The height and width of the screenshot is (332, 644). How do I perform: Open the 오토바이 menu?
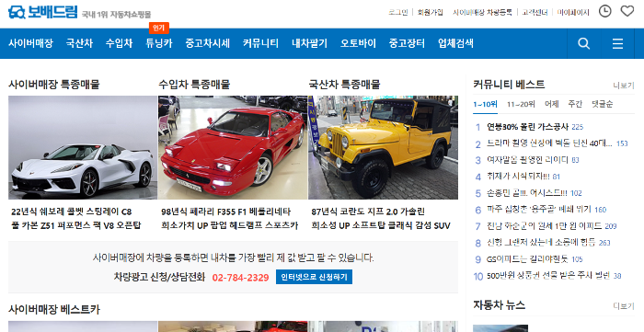358,43
